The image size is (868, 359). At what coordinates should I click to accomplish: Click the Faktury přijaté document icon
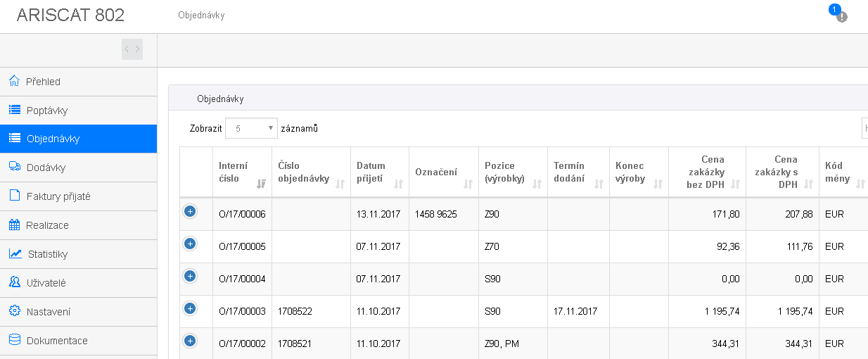[x=14, y=196]
